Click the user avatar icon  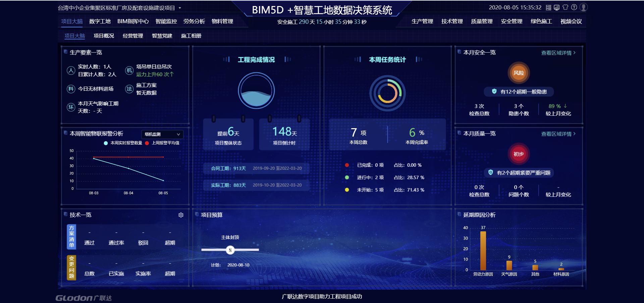[x=584, y=7]
